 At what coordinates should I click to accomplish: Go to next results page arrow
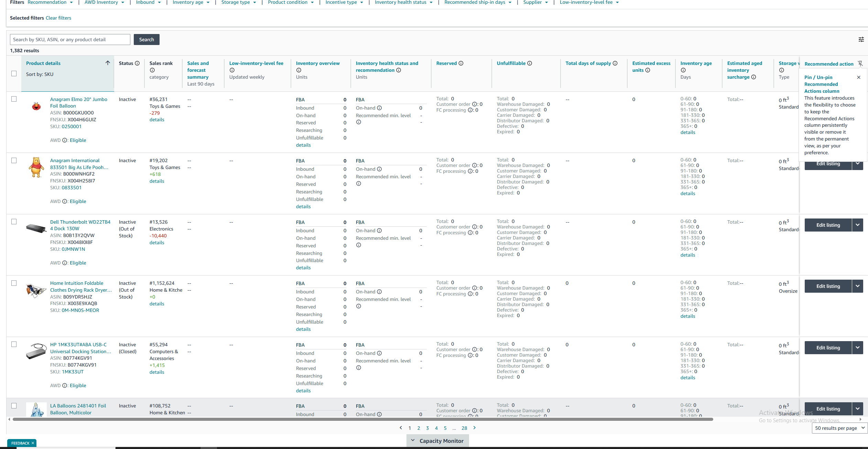tap(475, 428)
